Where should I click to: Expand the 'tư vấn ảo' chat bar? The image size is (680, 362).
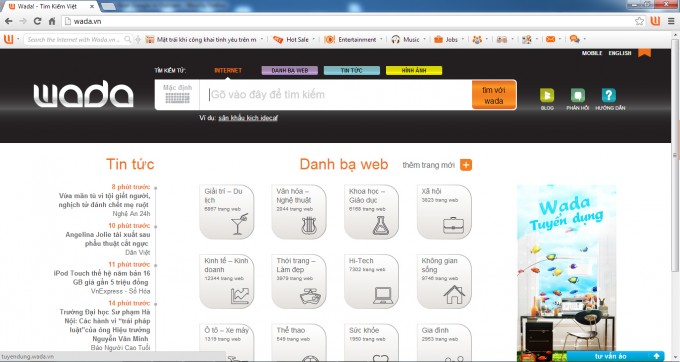click(x=615, y=356)
